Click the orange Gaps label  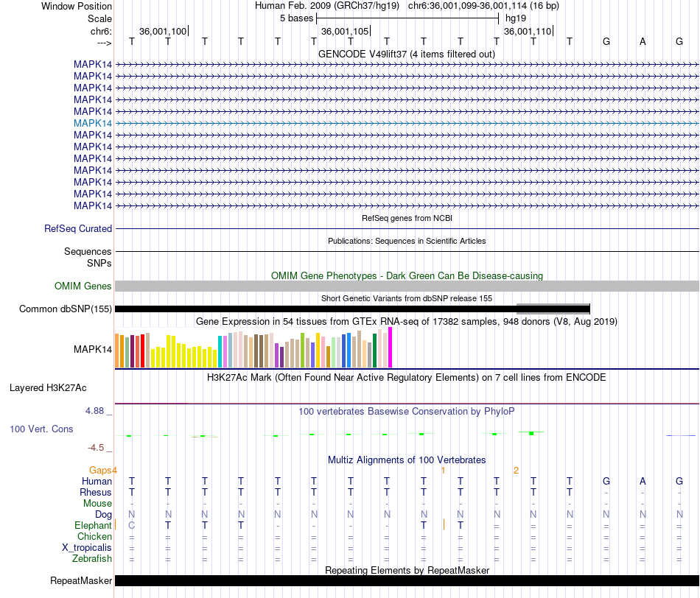[100, 470]
